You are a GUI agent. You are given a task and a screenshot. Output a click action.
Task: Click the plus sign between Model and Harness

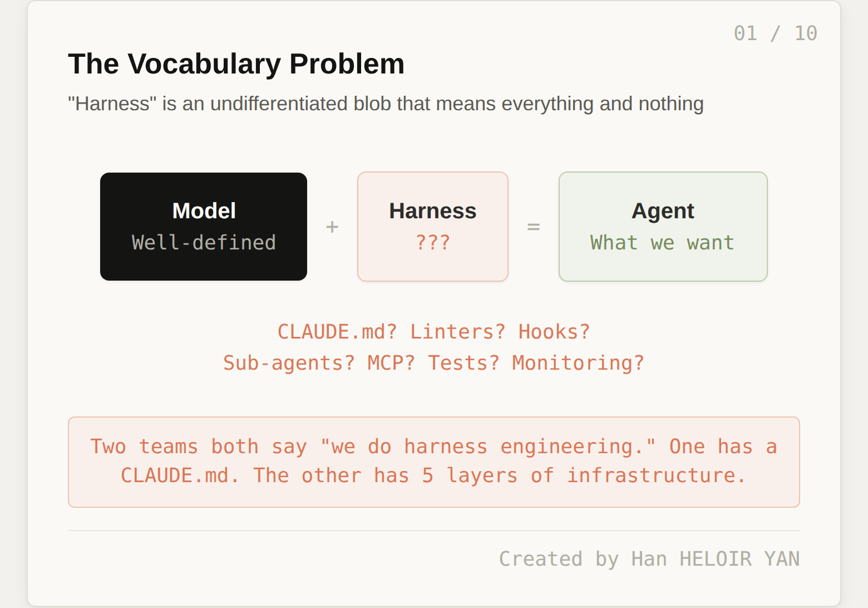pyautogui.click(x=332, y=227)
